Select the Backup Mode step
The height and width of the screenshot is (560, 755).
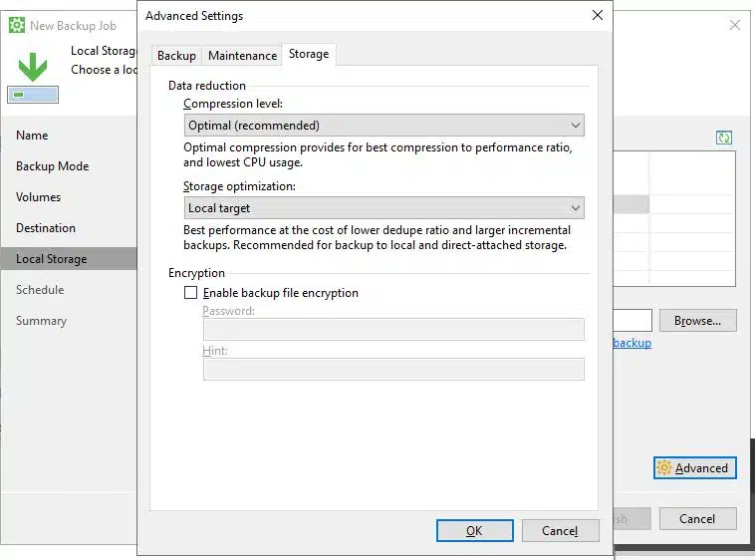(x=52, y=166)
